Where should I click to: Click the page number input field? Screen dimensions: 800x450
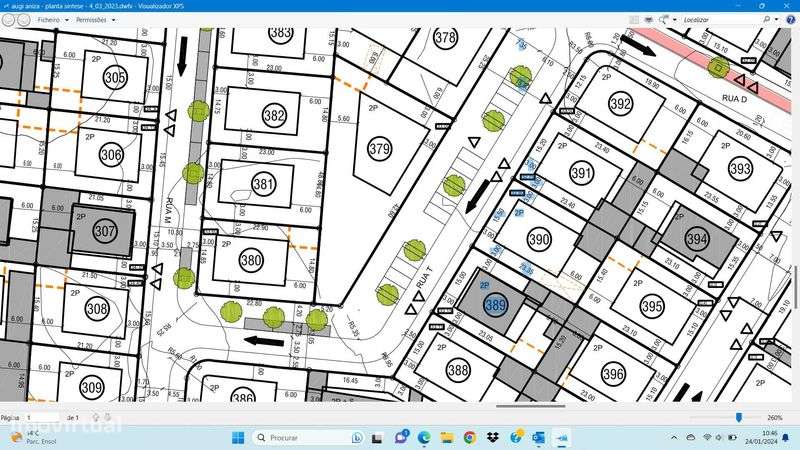click(x=42, y=417)
